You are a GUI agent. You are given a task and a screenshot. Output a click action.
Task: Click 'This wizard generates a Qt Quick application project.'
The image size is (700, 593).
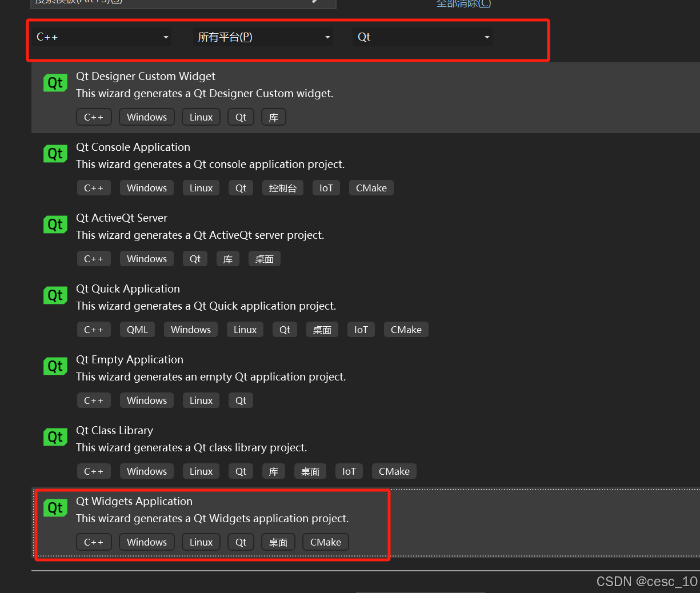206,306
